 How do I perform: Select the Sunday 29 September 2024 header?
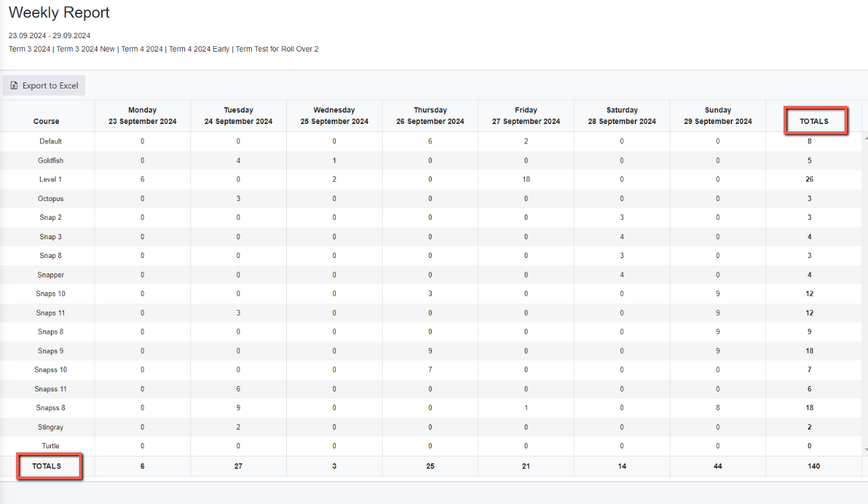[718, 116]
